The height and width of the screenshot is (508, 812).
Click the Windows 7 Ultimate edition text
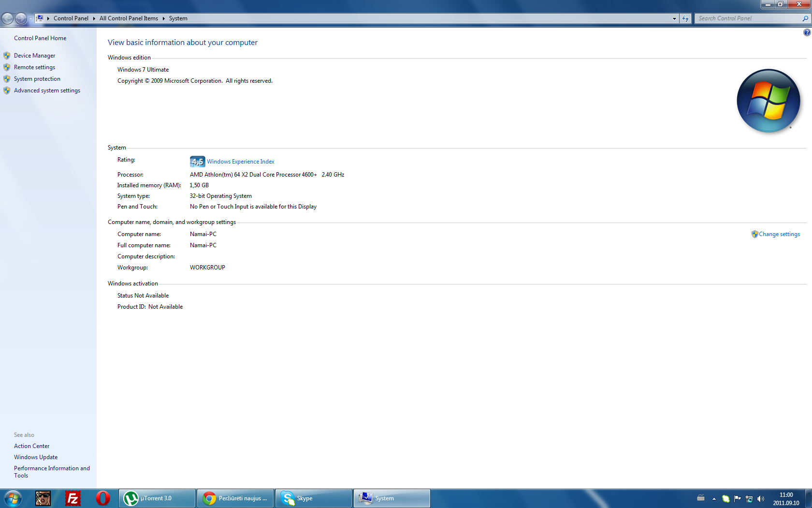coord(143,70)
